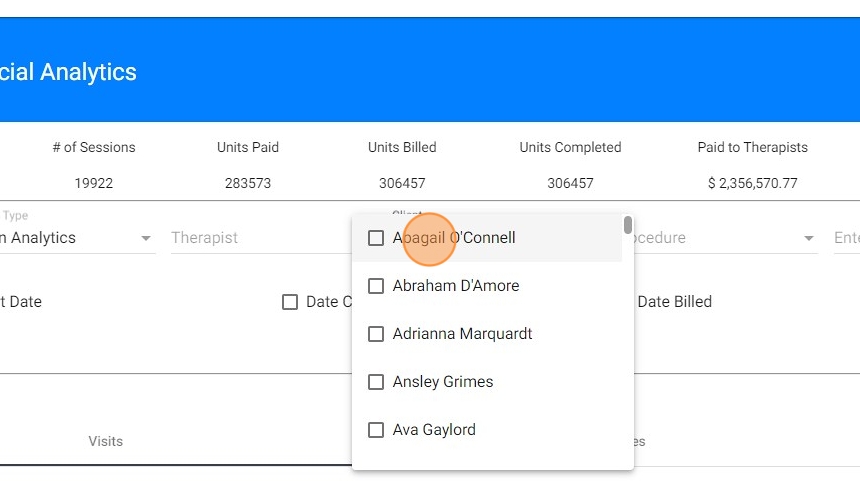Switch to the Visits tab

tap(106, 441)
